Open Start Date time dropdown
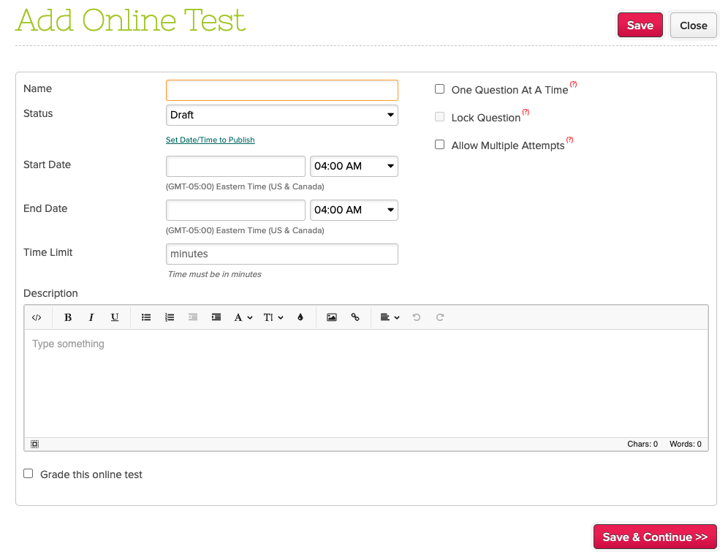 (x=354, y=166)
